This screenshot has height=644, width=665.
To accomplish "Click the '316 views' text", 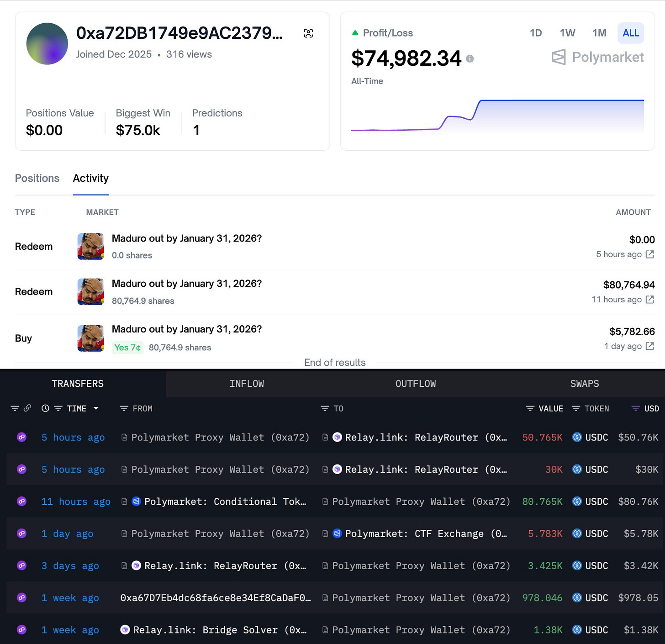I will point(189,54).
